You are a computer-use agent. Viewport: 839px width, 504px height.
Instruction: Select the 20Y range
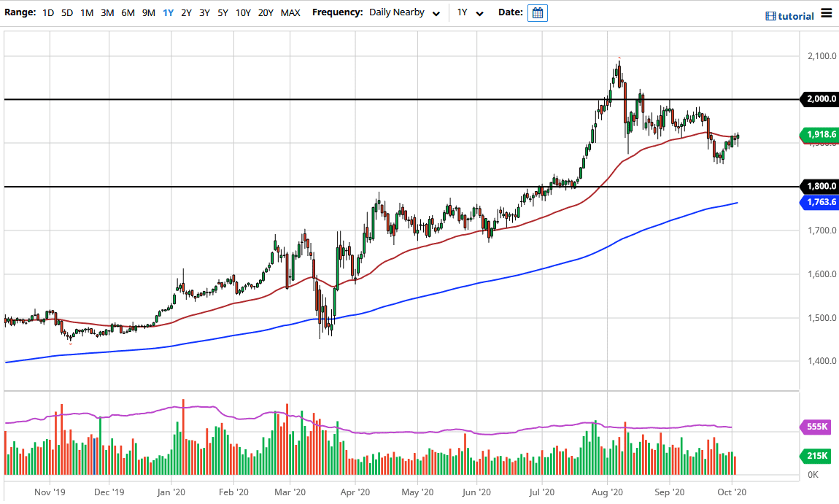click(266, 13)
